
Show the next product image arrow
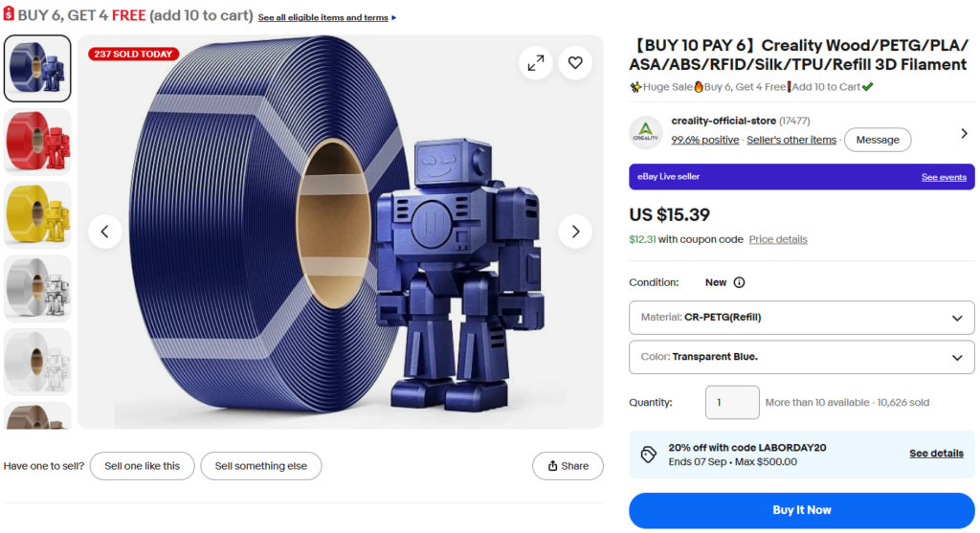575,232
